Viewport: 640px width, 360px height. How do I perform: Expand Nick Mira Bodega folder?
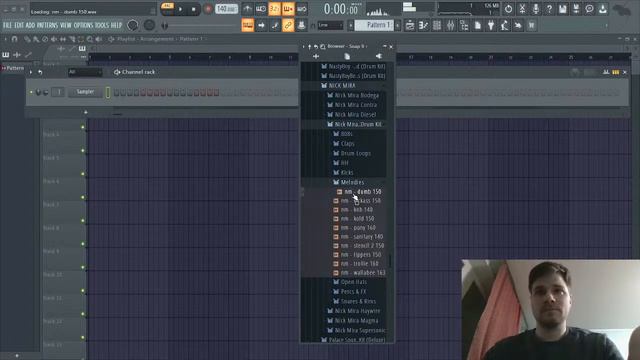(356, 95)
